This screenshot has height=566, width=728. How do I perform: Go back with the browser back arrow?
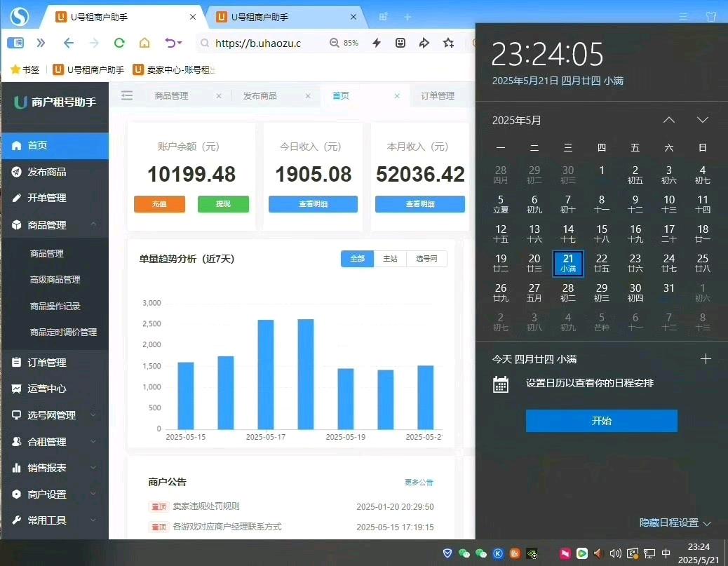pos(68,43)
